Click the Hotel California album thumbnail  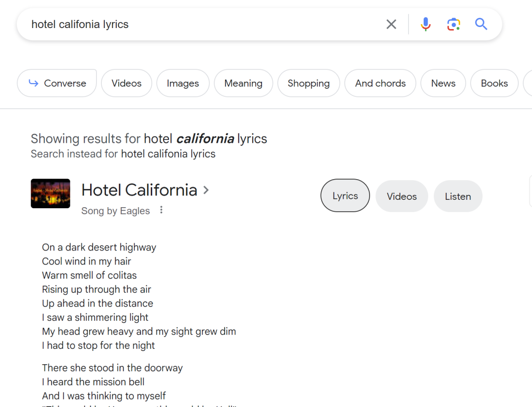tap(50, 193)
